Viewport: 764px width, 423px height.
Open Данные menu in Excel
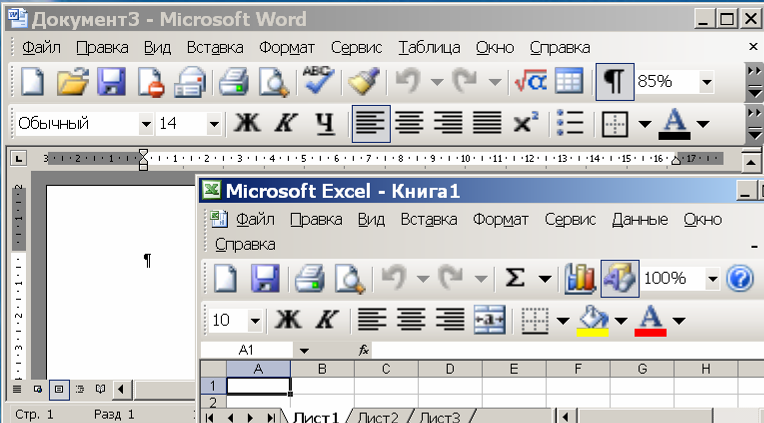(x=640, y=220)
